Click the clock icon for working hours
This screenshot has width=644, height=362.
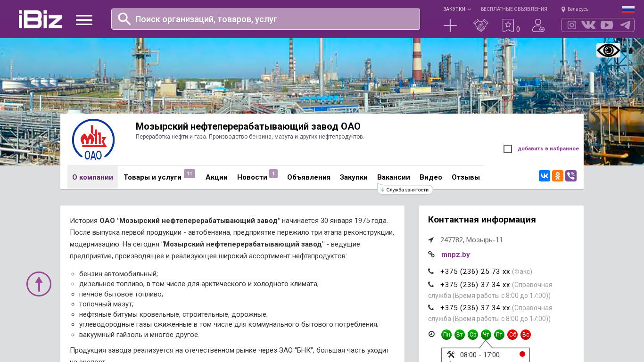coord(431,334)
